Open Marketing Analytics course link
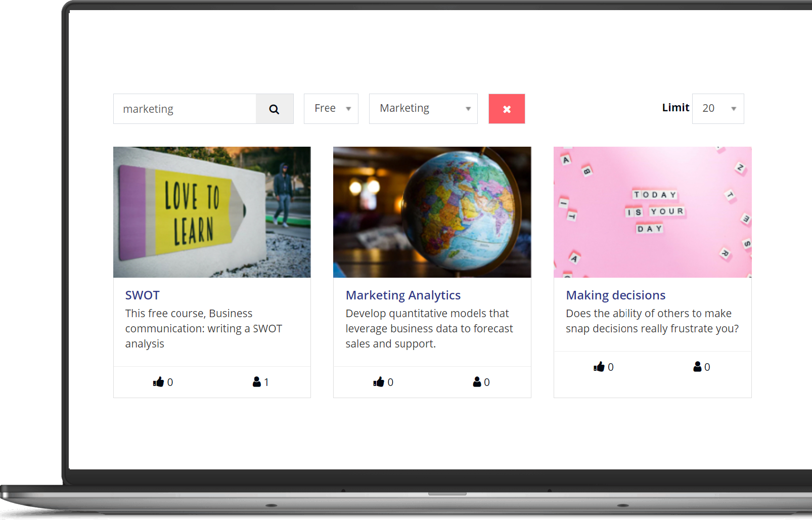 [x=403, y=295]
